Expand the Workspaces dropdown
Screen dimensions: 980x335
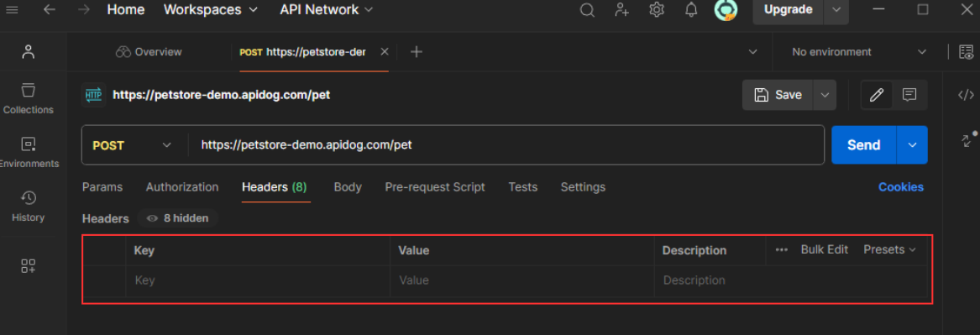[x=211, y=10]
